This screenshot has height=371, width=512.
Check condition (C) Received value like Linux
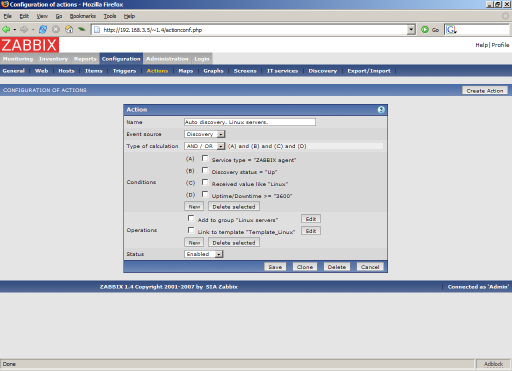coord(205,182)
